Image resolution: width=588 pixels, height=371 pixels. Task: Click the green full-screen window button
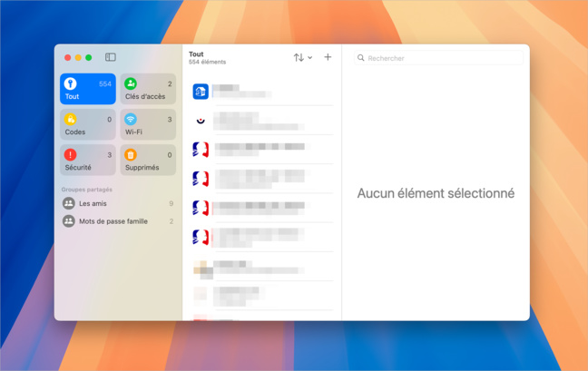pyautogui.click(x=89, y=57)
